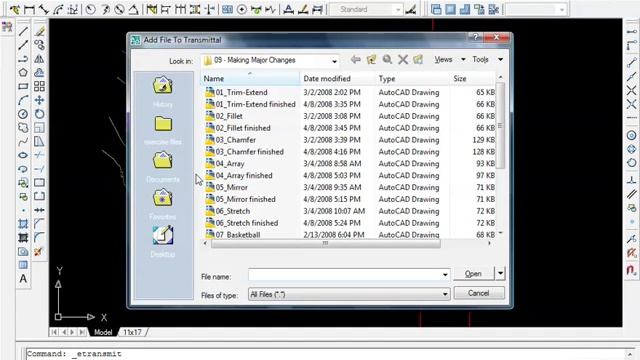The width and height of the screenshot is (640, 360).
Task: Click the Search the Web icon
Action: click(387, 60)
